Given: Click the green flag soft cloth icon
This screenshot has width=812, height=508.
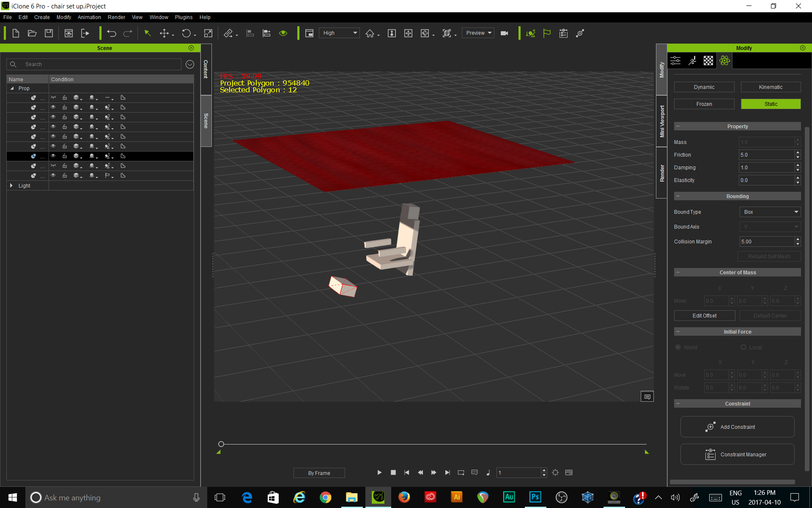Looking at the screenshot, I should click(547, 33).
